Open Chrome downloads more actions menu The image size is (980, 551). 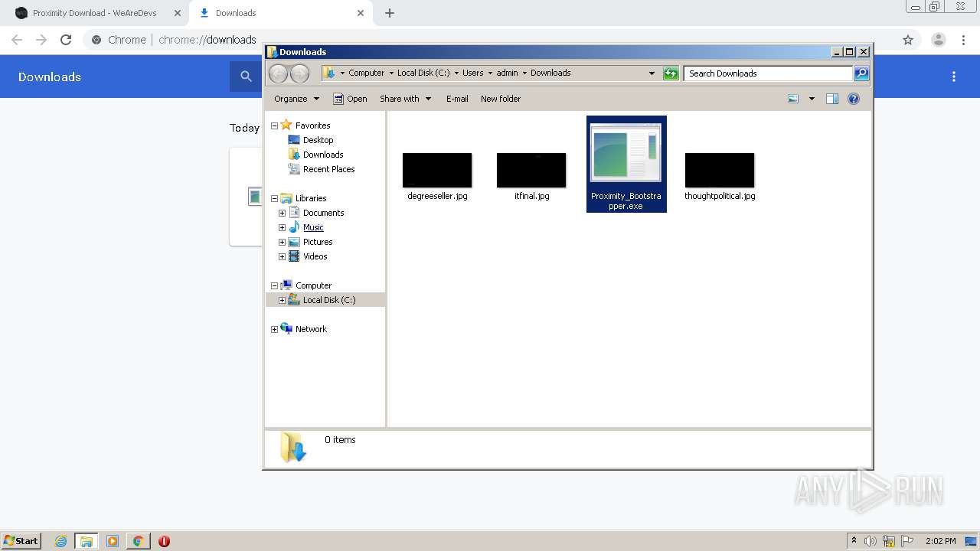[954, 77]
